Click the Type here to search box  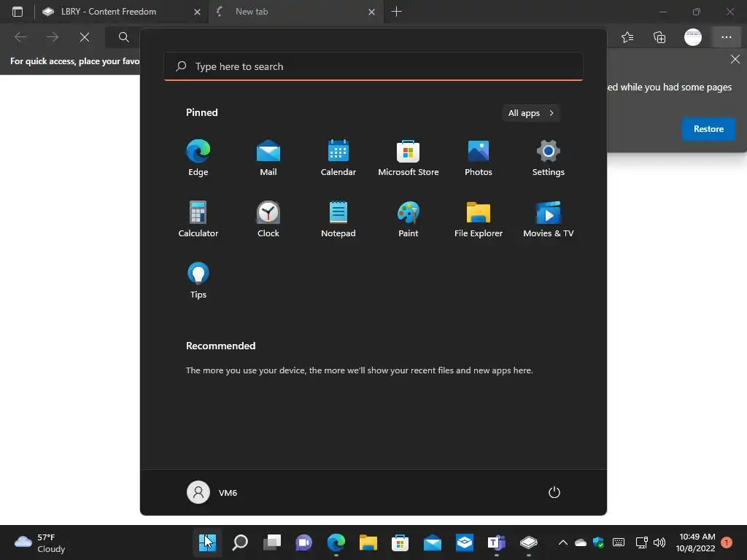point(373,66)
